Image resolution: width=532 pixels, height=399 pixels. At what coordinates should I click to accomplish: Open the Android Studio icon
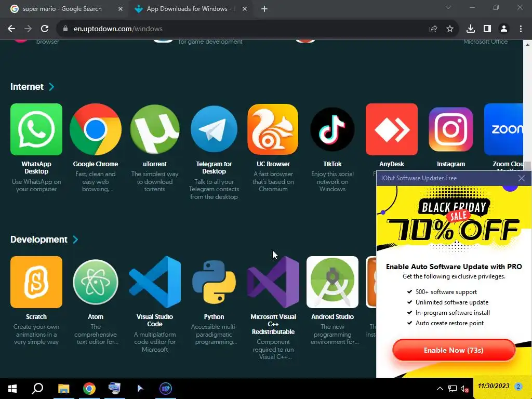click(332, 282)
